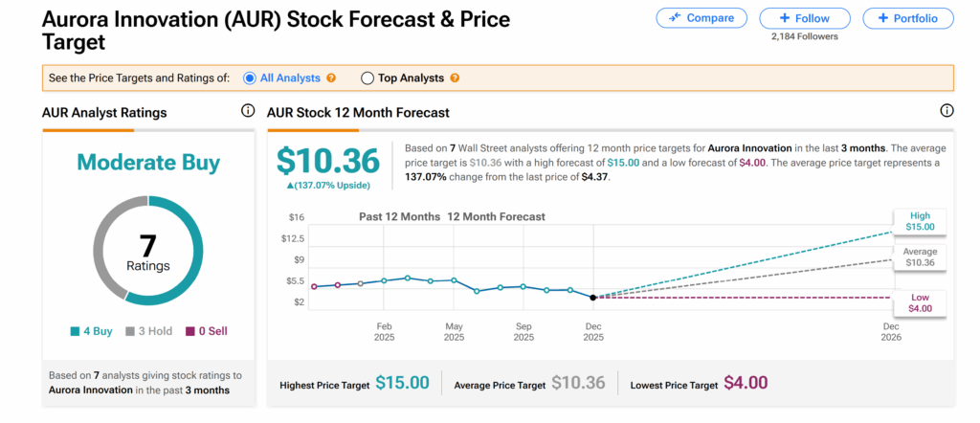Viewport: 980px width, 423px height.
Task: Click the plus icon on Follow
Action: [x=785, y=18]
